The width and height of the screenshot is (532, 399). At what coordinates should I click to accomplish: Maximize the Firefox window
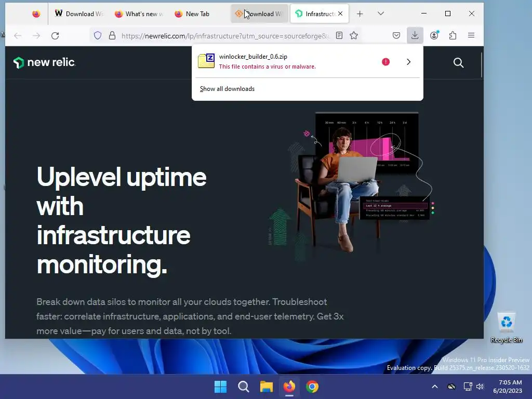coord(448,14)
